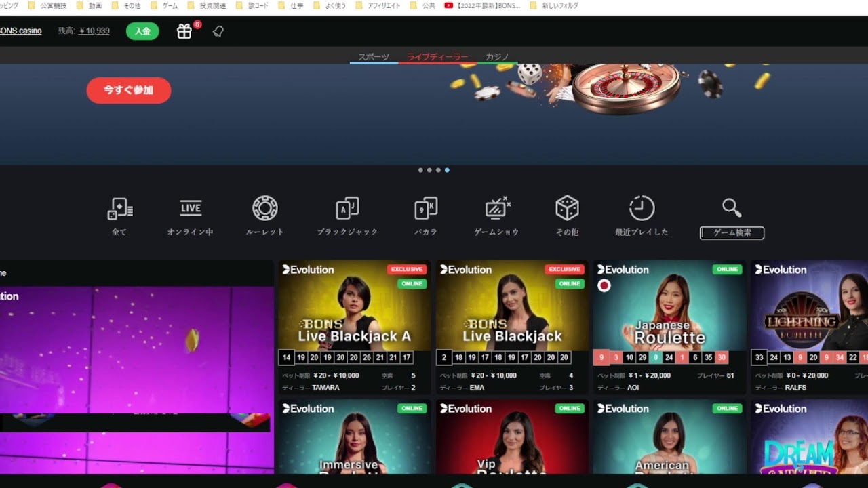868x488 pixels.
Task: Click dealer name TAMARA text
Action: point(325,388)
